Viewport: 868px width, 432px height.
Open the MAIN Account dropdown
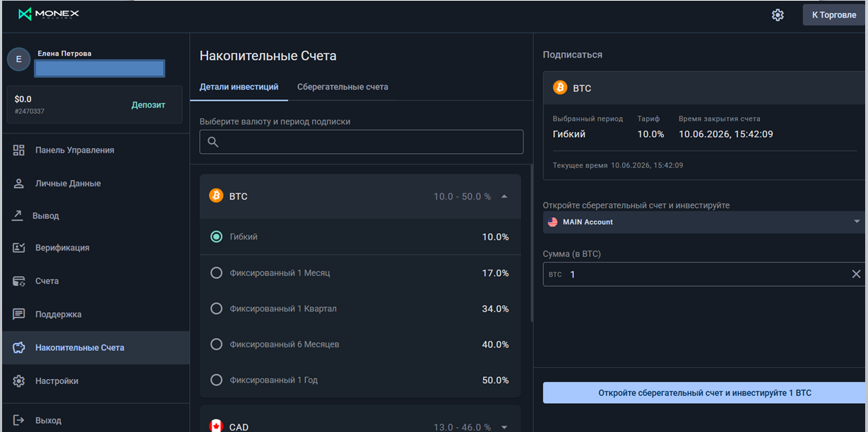click(x=704, y=222)
